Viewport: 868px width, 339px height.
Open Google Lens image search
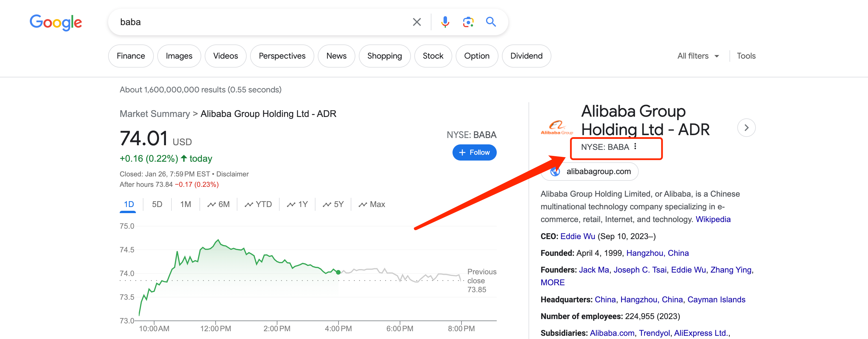tap(468, 22)
